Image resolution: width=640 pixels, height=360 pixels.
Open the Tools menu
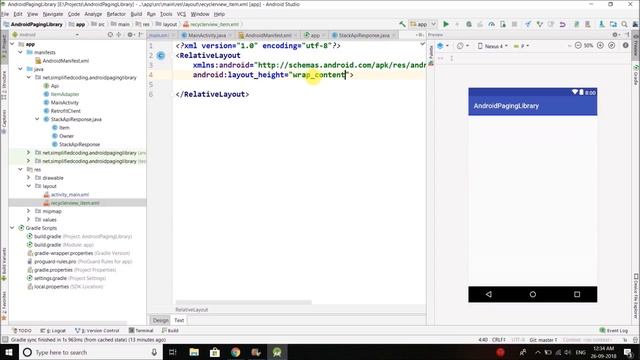click(x=166, y=14)
